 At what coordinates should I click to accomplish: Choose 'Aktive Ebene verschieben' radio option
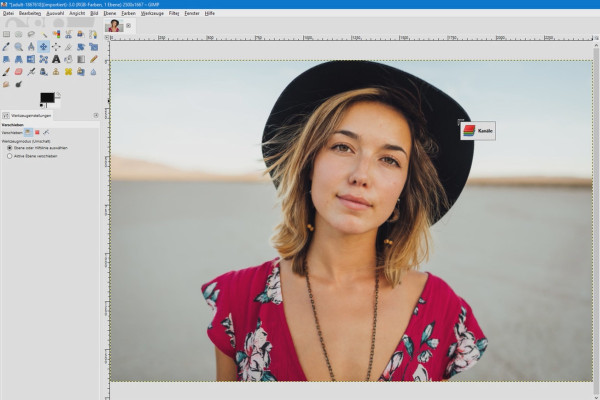pos(32,156)
